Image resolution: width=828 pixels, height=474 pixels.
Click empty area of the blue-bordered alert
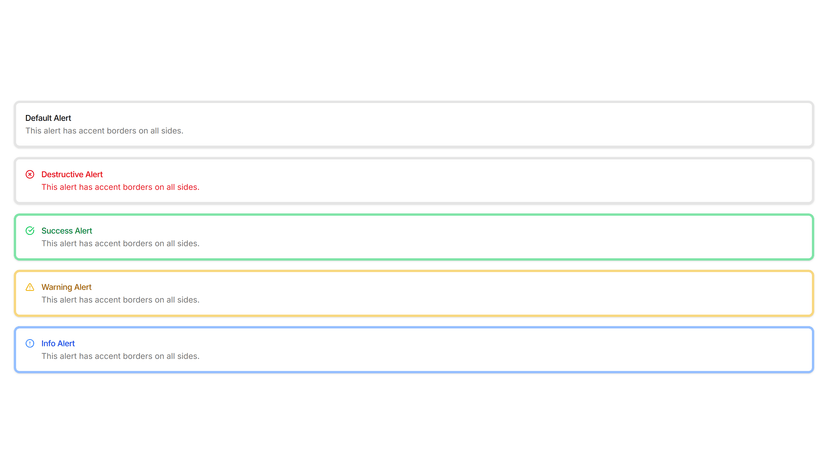pos(502,349)
